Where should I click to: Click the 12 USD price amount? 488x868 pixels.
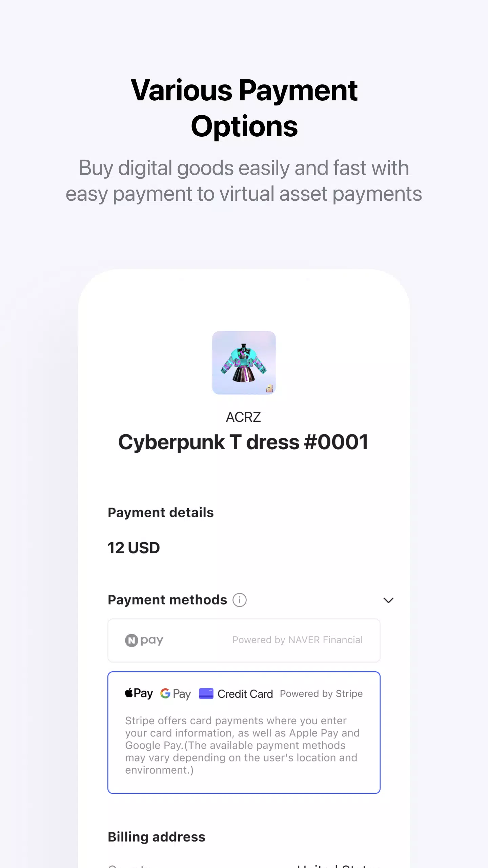134,548
